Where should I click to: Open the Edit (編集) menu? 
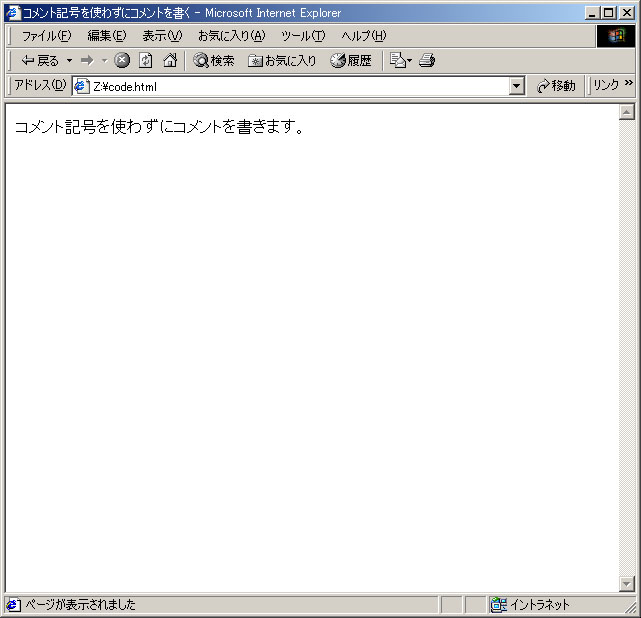pos(107,36)
